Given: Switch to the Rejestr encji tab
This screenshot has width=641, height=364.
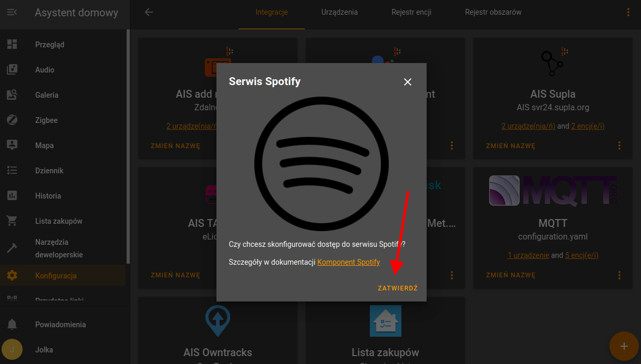Looking at the screenshot, I should (411, 12).
